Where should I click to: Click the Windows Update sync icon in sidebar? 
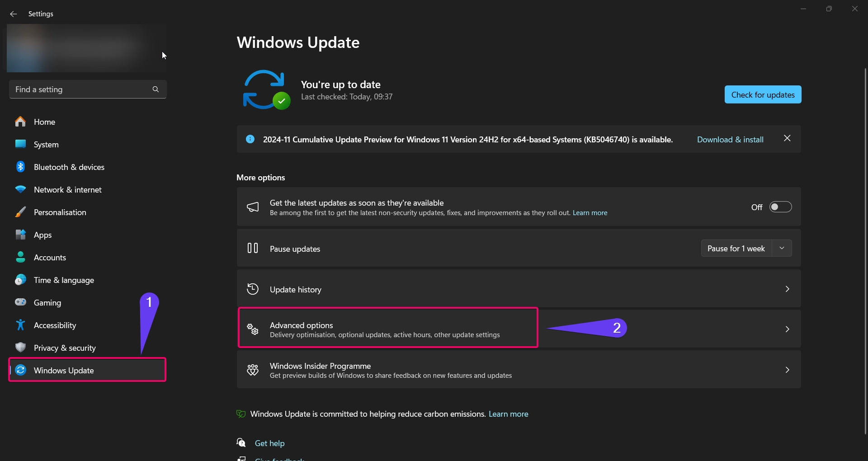[x=20, y=370]
